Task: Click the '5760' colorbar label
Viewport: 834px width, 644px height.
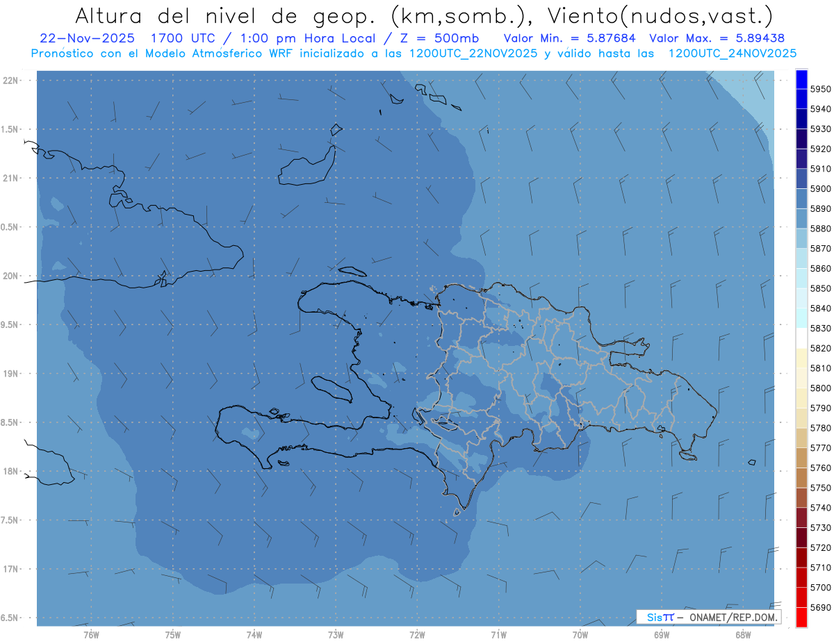Action: 820,468
